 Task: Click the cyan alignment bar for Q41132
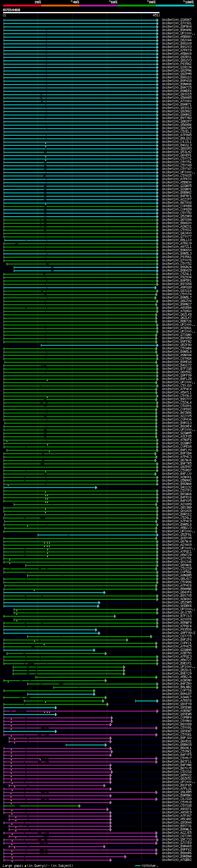[x=50, y=487]
